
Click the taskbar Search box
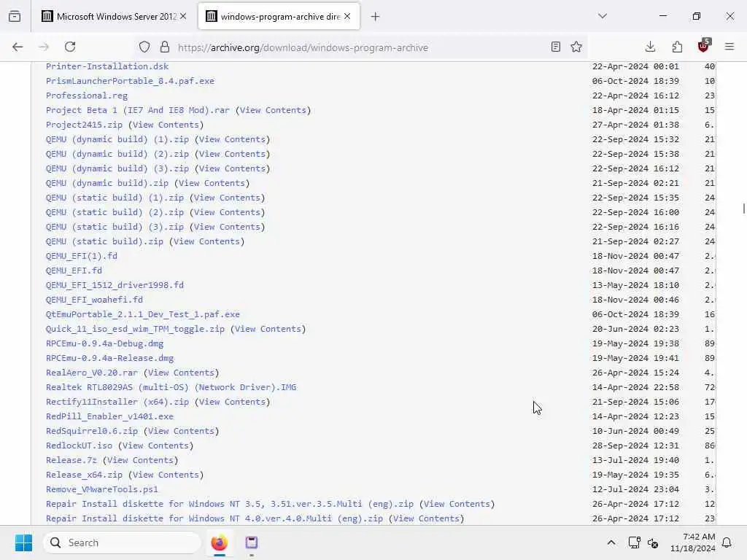click(x=122, y=542)
